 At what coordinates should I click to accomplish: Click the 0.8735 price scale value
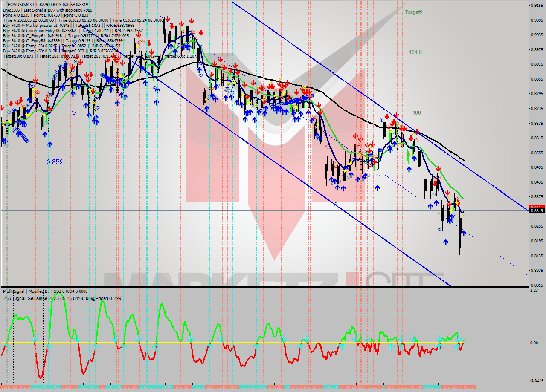pyautogui.click(x=537, y=109)
